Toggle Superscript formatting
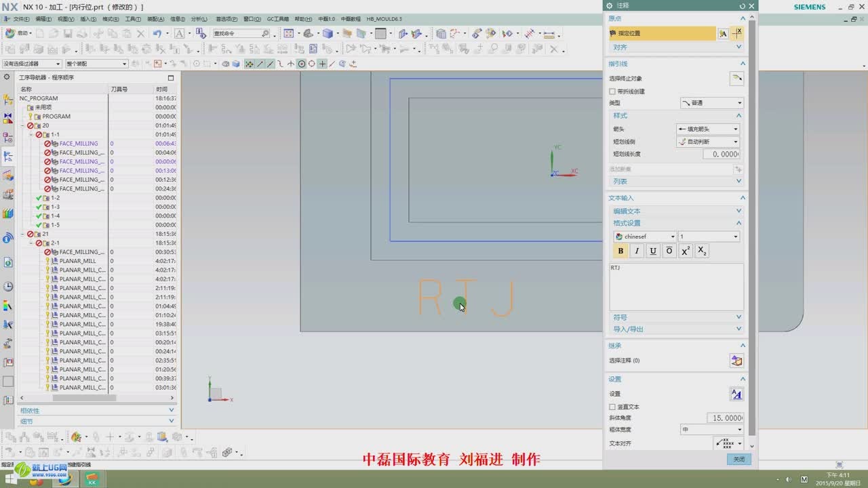Screen dimensions: 868x488 [686, 251]
